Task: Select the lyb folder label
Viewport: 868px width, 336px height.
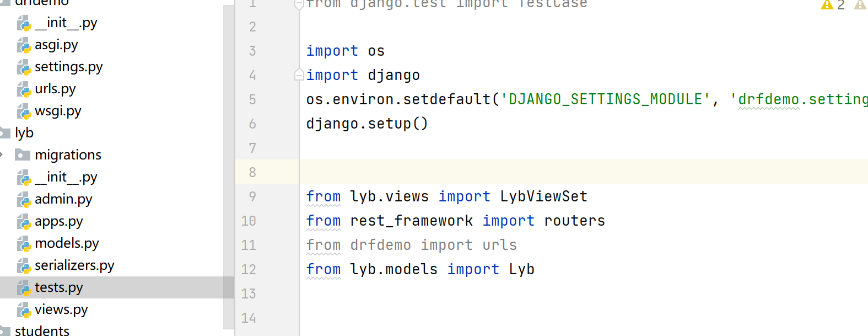Action: tap(24, 133)
